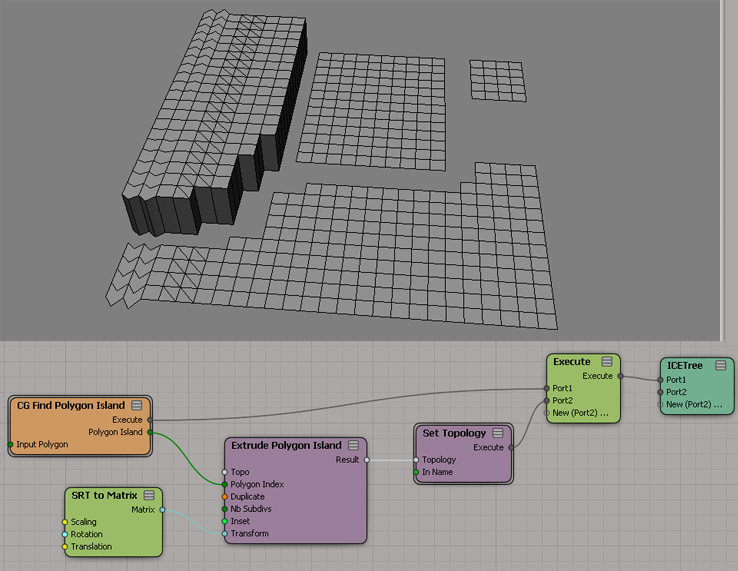738x571 pixels.
Task: Click the SRT to Matrix node menu icon
Action: coord(149,495)
